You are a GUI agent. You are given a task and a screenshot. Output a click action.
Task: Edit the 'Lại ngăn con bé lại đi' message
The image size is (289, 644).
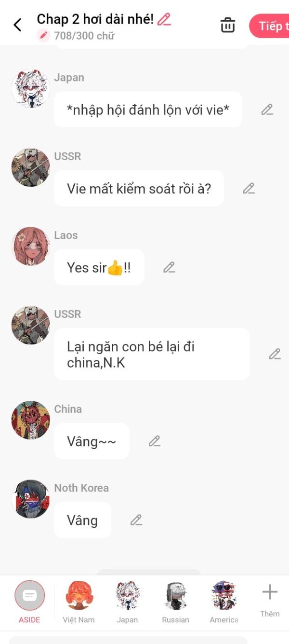point(275,354)
